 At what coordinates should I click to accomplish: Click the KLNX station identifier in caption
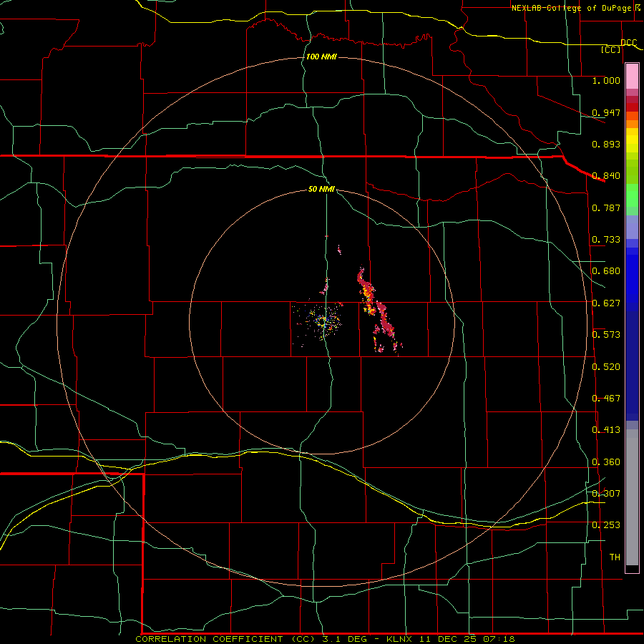401,639
